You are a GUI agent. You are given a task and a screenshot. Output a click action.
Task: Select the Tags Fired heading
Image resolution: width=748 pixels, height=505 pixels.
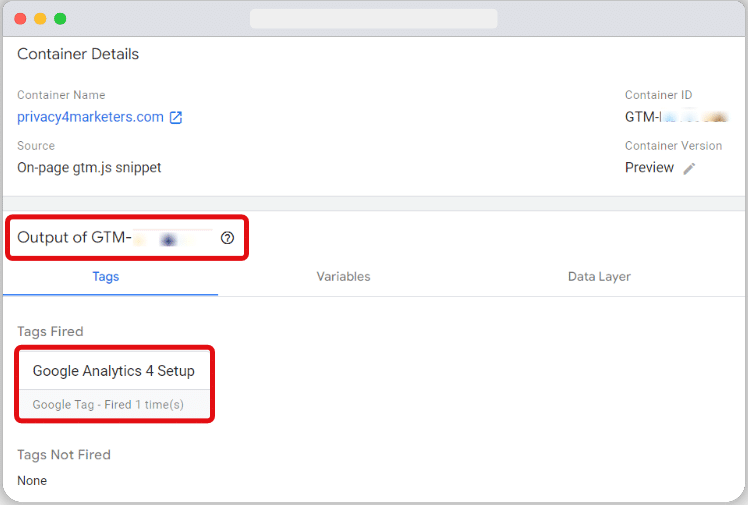[x=50, y=331]
